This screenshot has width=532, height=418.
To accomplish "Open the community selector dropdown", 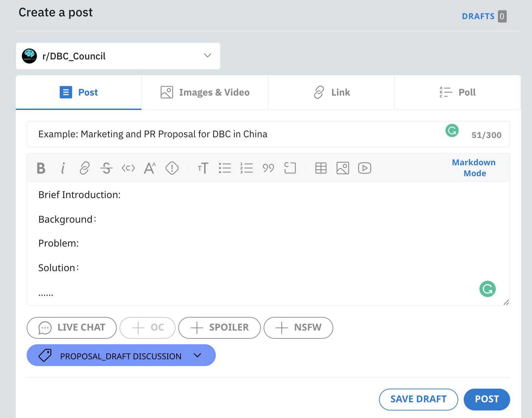I will coord(118,56).
